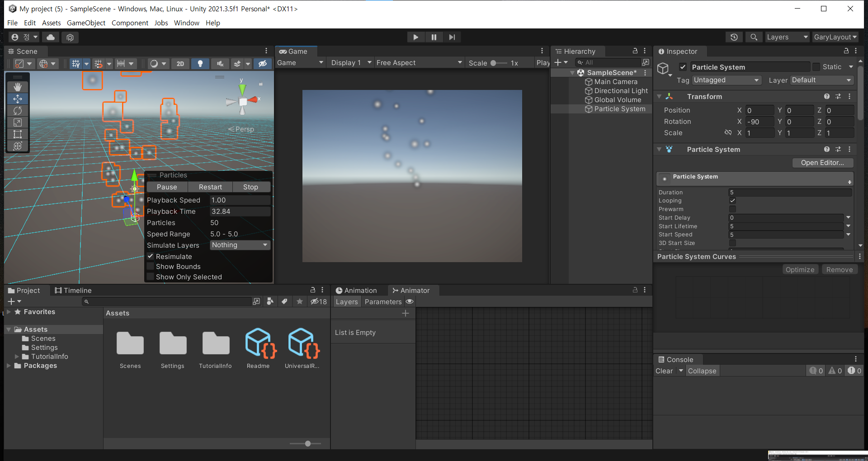Switch to the Timeline tab
This screenshot has width=868, height=461.
pos(73,290)
